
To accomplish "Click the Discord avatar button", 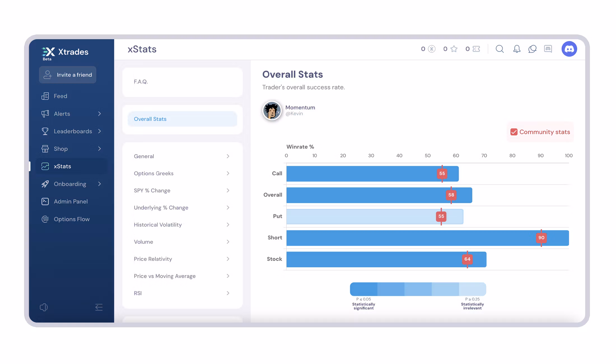I will pos(569,49).
